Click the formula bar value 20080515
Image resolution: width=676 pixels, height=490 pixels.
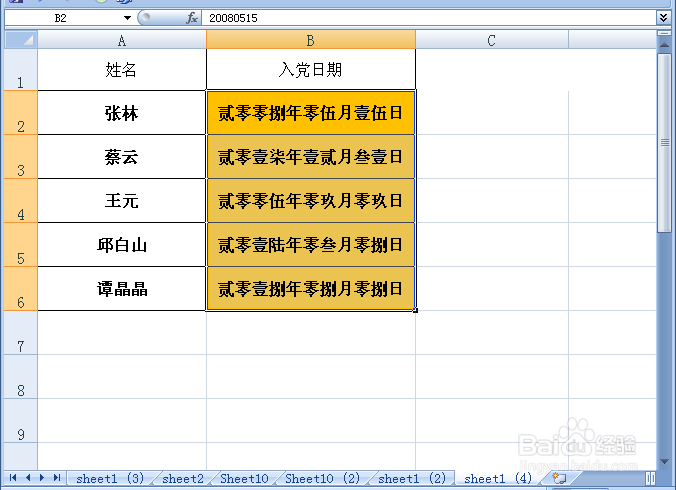[x=233, y=18]
